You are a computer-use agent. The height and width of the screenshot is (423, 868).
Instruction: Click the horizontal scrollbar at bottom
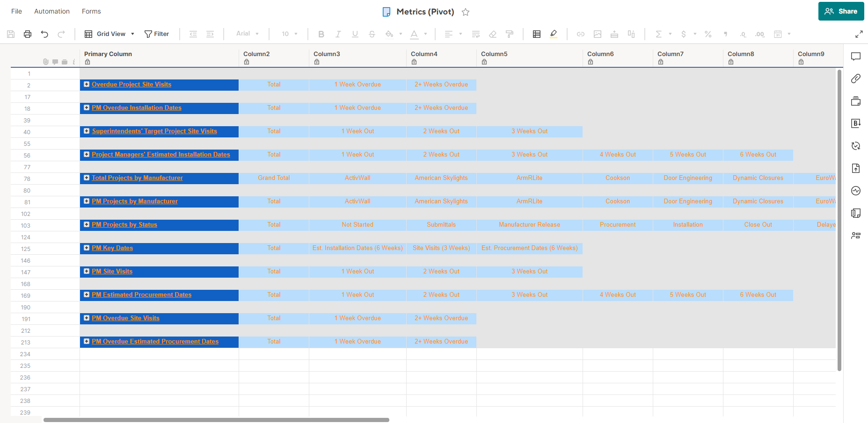click(216, 420)
